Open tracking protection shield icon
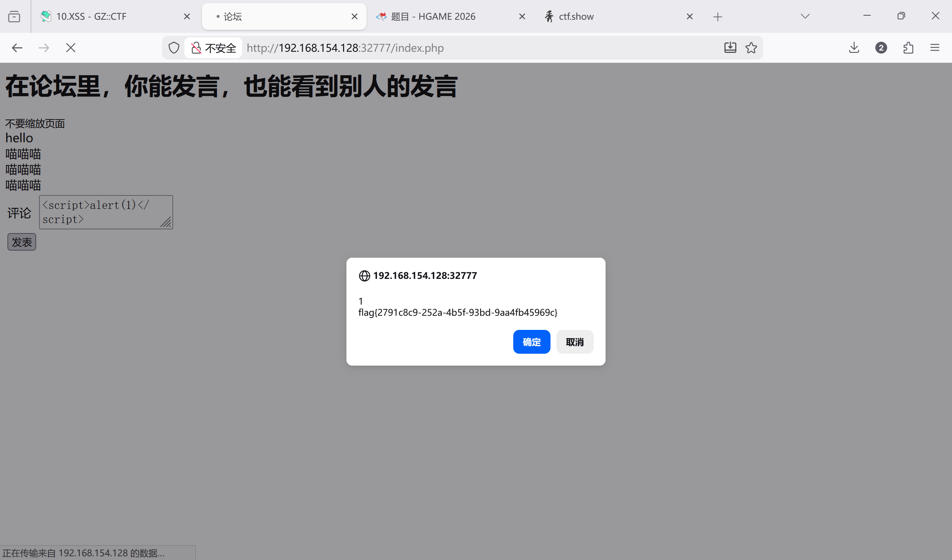The image size is (952, 560). [x=174, y=48]
